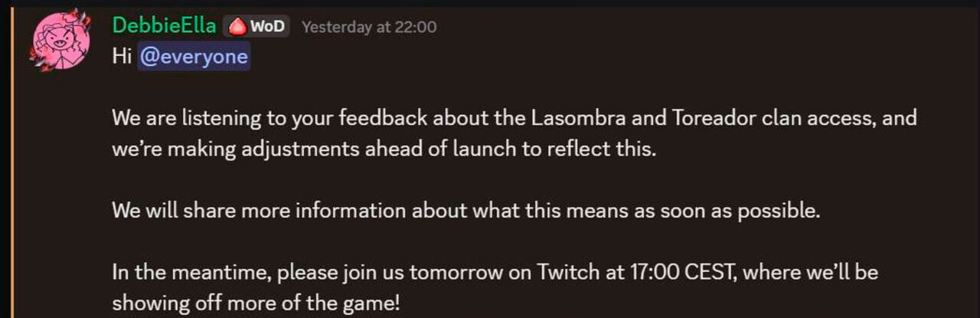Click the @everyone mention

(x=194, y=57)
